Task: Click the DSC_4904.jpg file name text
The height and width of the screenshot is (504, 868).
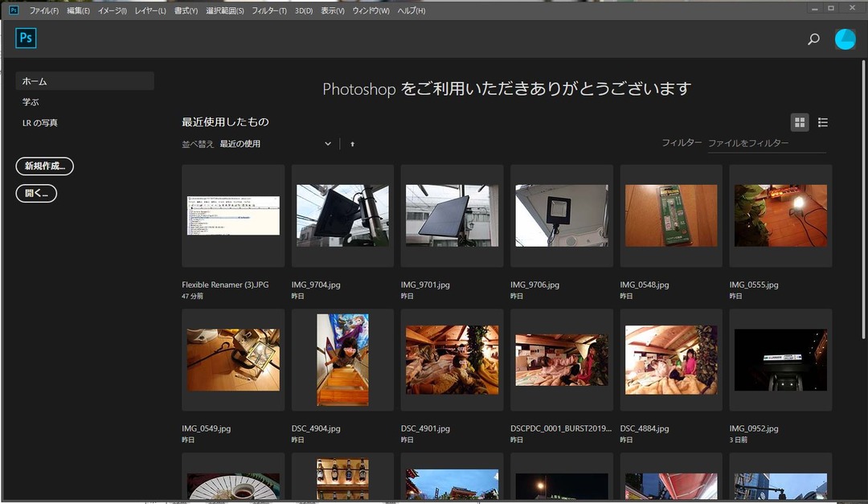Action: (316, 428)
